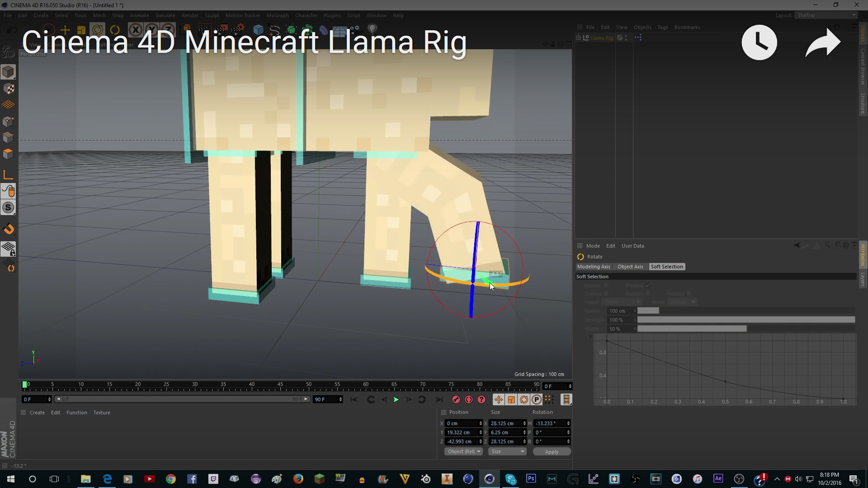Adjust the Strength slider
This screenshot has height=488, width=868.
point(746,320)
